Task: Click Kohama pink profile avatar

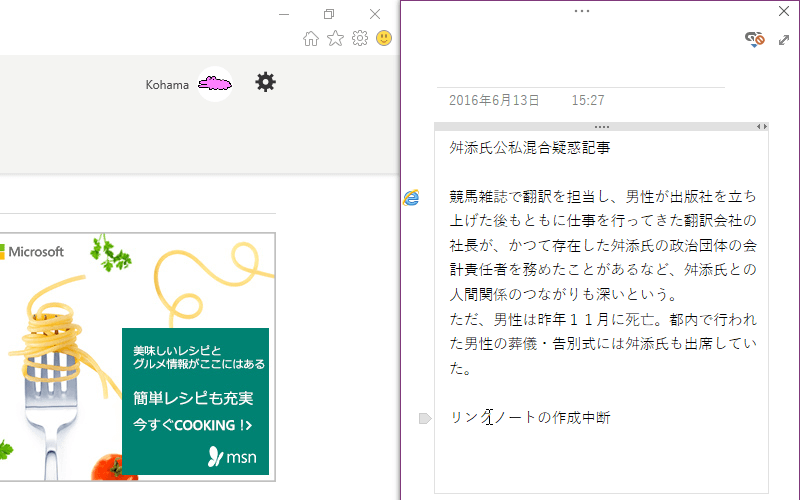Action: (215, 84)
